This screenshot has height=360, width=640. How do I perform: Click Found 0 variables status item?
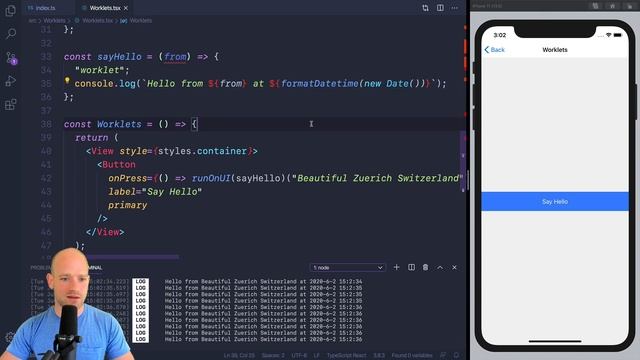pos(412,356)
